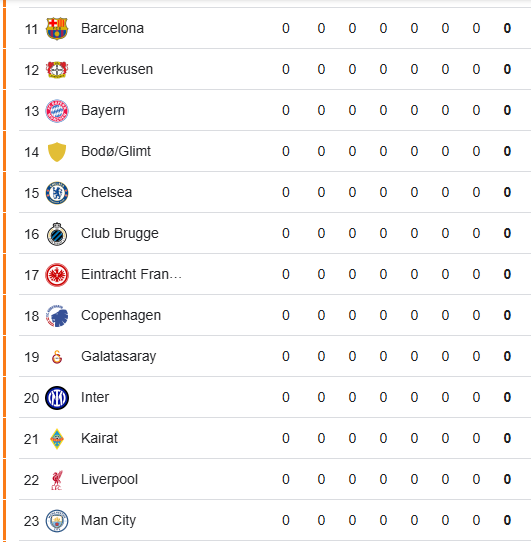Click rank number 16 for Club Brugge
Viewport: 531px width, 542px height.
click(x=31, y=234)
